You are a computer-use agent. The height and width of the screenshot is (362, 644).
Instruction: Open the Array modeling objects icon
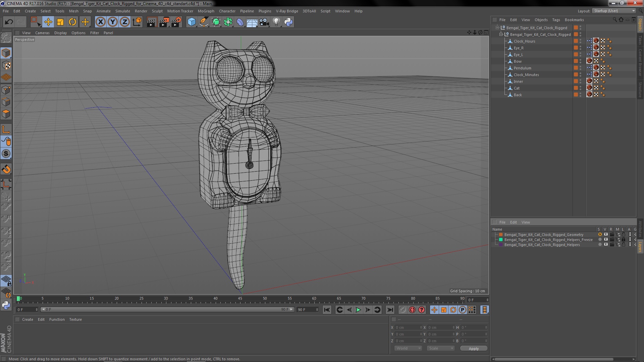tap(228, 22)
